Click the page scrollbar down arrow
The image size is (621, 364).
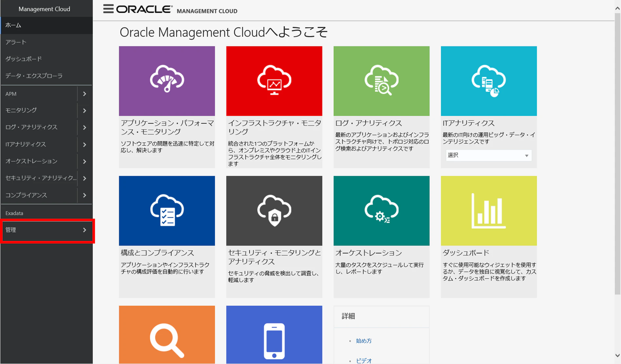(617, 355)
